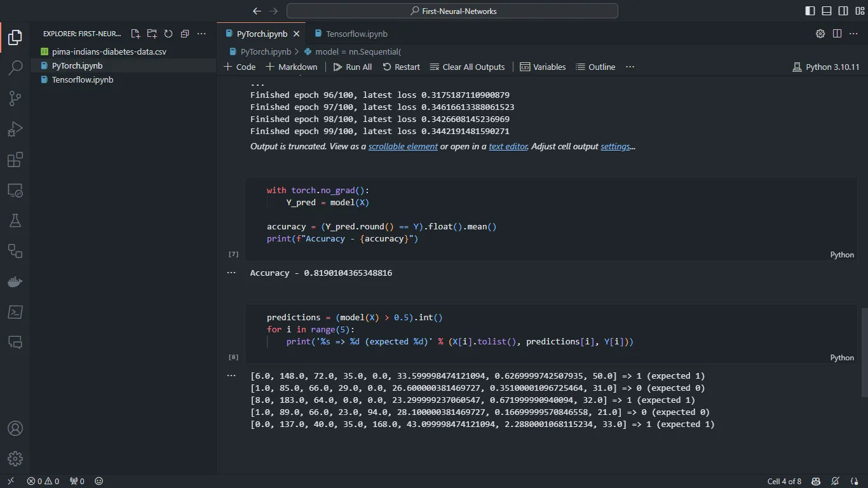Viewport: 868px width, 488px height.
Task: Open output in the text editor link
Action: [508, 146]
